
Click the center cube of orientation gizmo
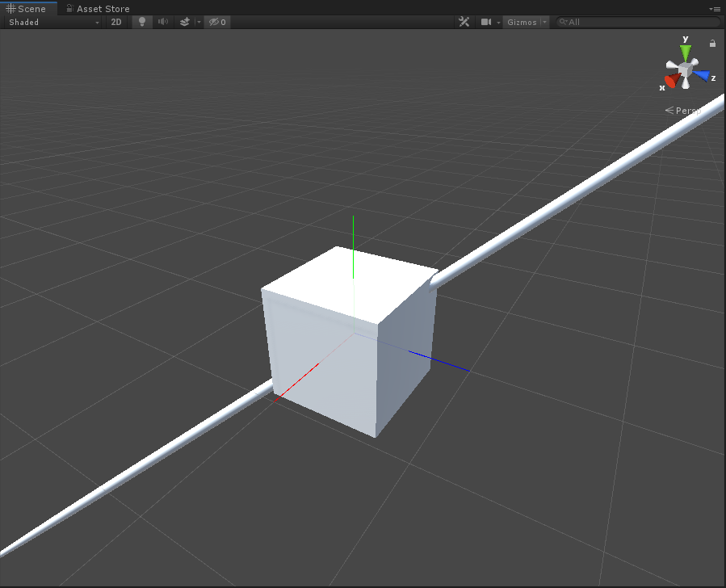686,70
